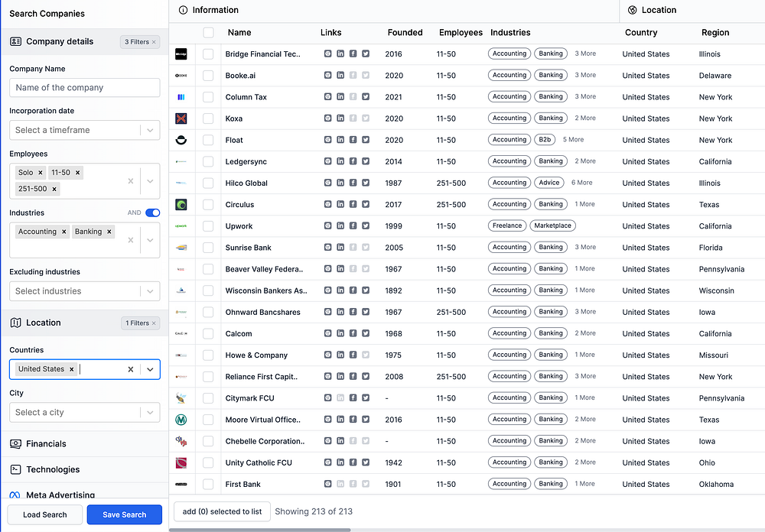Open LinkedIn link for Koxa
Image resolution: width=765 pixels, height=532 pixels.
point(340,118)
